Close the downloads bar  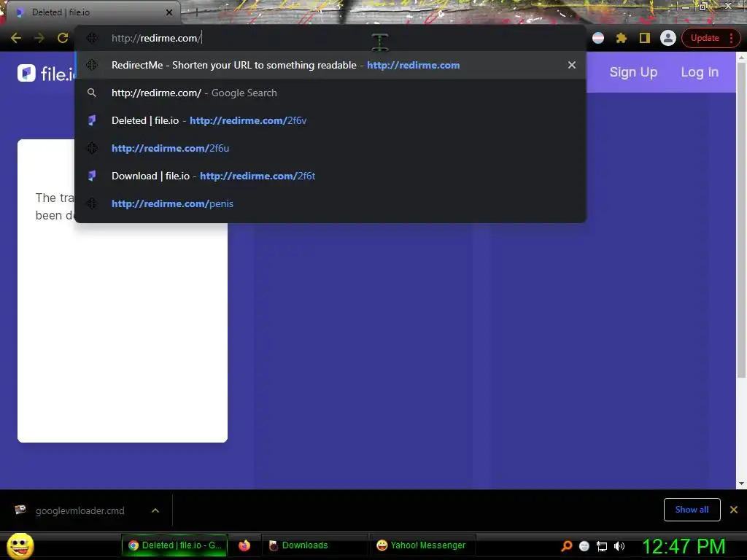[734, 510]
